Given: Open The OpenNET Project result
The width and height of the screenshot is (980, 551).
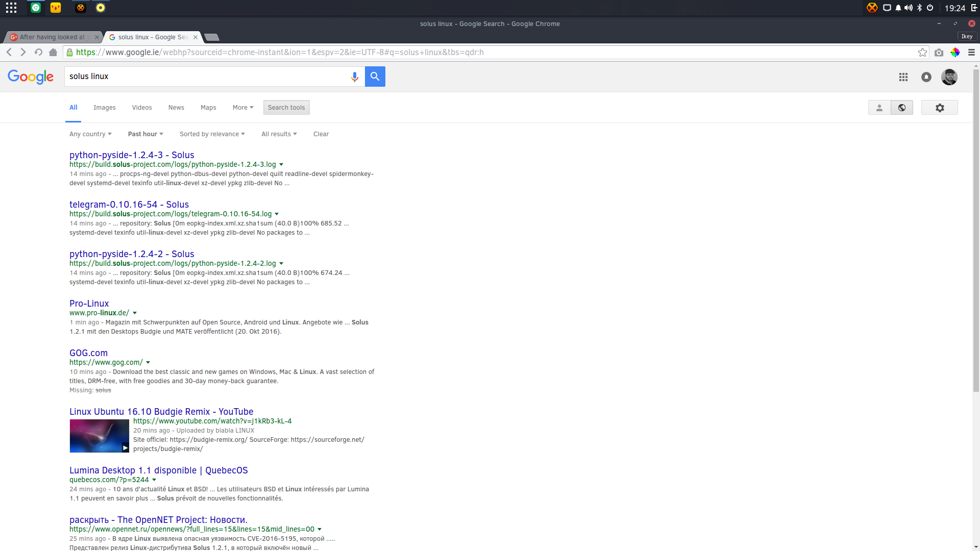Looking at the screenshot, I should 158,520.
